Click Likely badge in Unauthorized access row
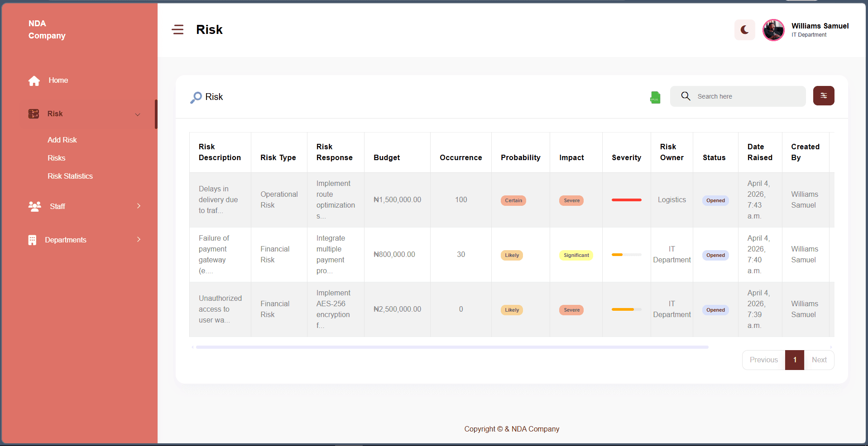 pos(512,310)
